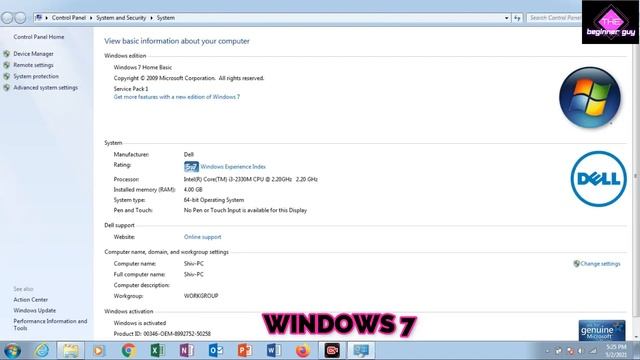Select System breadcrumb in address bar
The height and width of the screenshot is (360, 640).
[x=166, y=18]
